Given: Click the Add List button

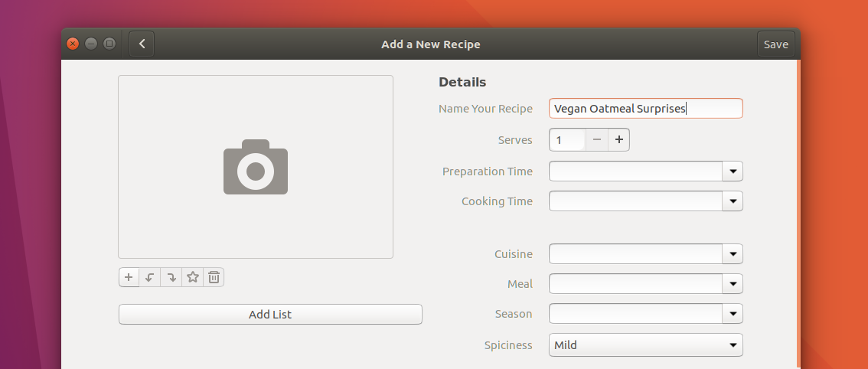Looking at the screenshot, I should point(270,315).
